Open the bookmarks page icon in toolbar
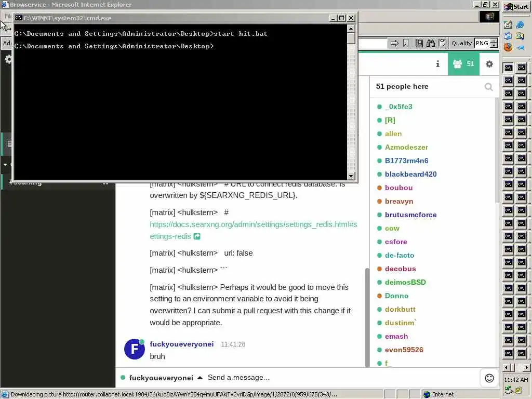532x399 pixels. point(419,43)
